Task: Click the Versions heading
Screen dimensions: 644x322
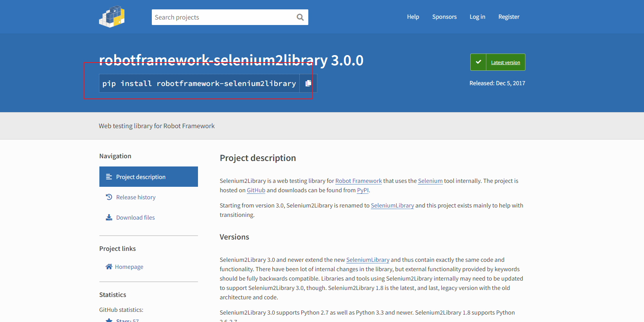Action: pyautogui.click(x=234, y=237)
